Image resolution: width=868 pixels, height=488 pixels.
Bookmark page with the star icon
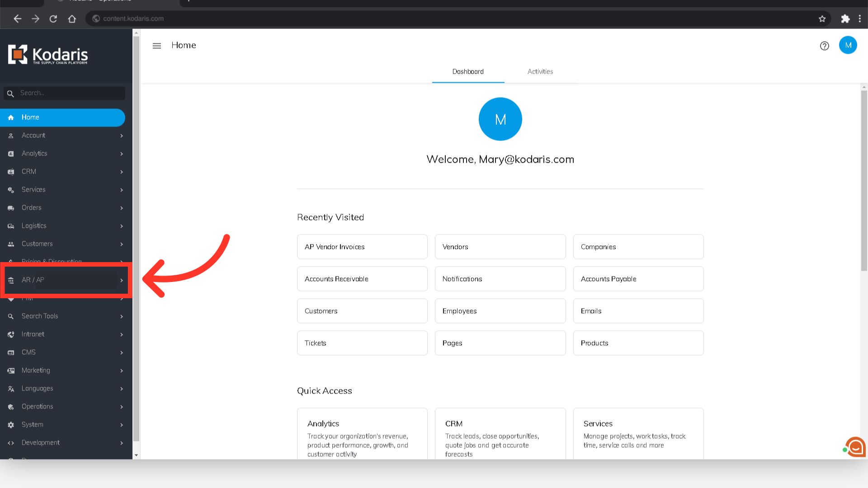tap(822, 19)
